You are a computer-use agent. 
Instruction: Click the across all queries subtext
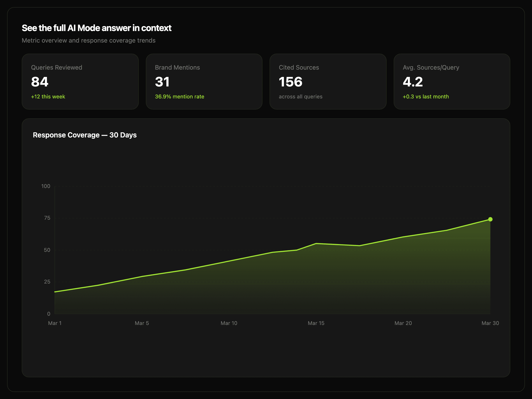tap(300, 96)
